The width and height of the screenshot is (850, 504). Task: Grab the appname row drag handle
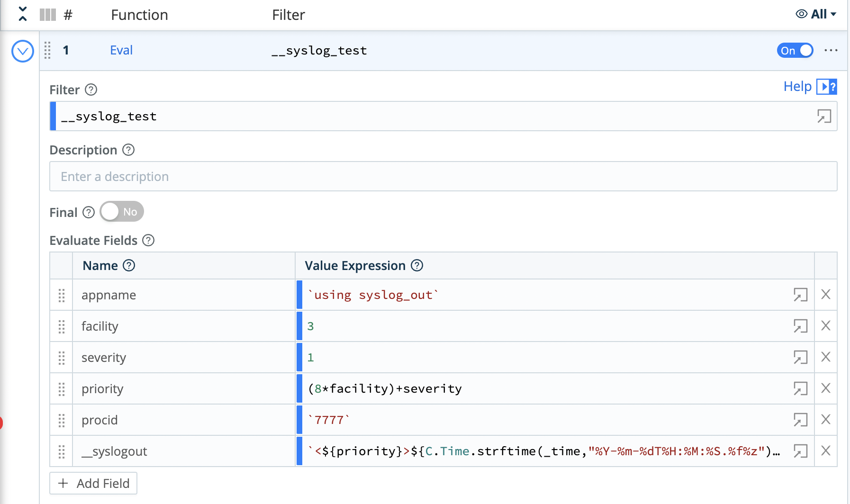(62, 295)
